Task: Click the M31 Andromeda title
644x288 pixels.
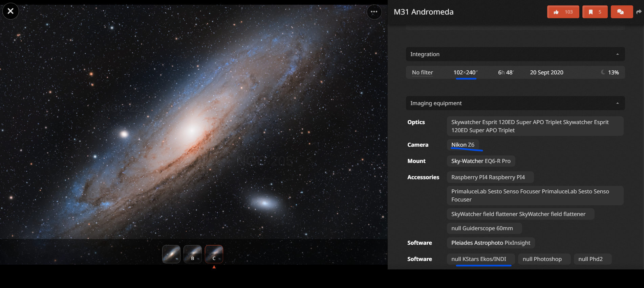Action: click(424, 12)
